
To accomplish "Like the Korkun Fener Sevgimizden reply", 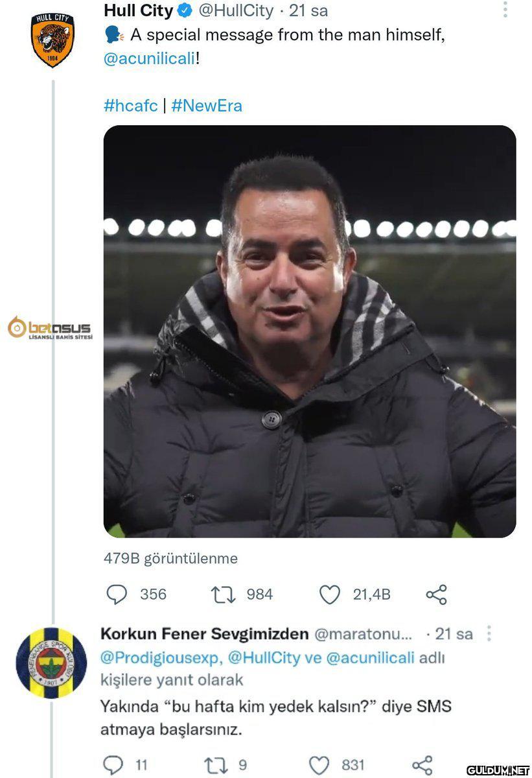I will point(318,765).
